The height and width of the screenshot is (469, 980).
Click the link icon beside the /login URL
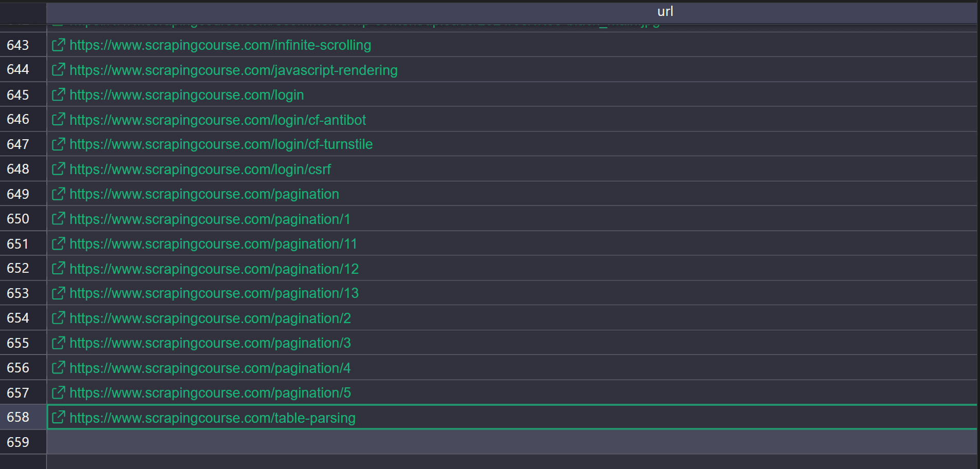click(x=59, y=95)
